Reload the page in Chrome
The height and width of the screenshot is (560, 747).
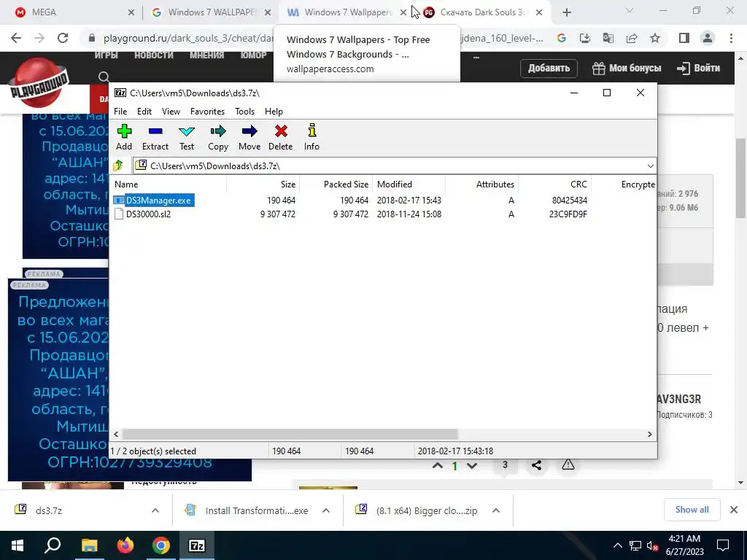pyautogui.click(x=63, y=38)
